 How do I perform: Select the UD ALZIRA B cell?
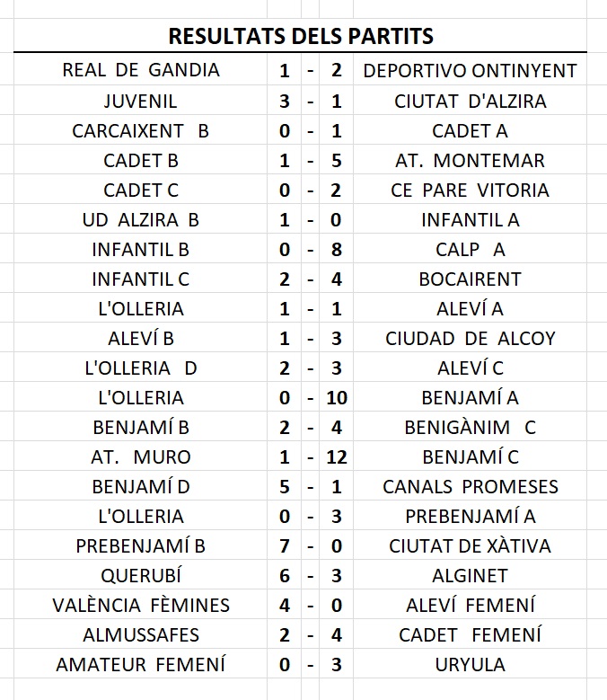[140, 219]
